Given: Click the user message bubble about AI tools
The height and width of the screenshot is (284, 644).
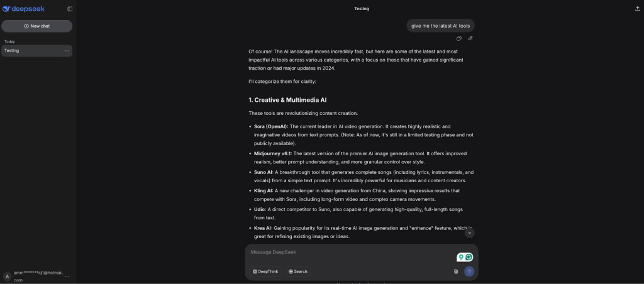Looking at the screenshot, I should point(440,26).
